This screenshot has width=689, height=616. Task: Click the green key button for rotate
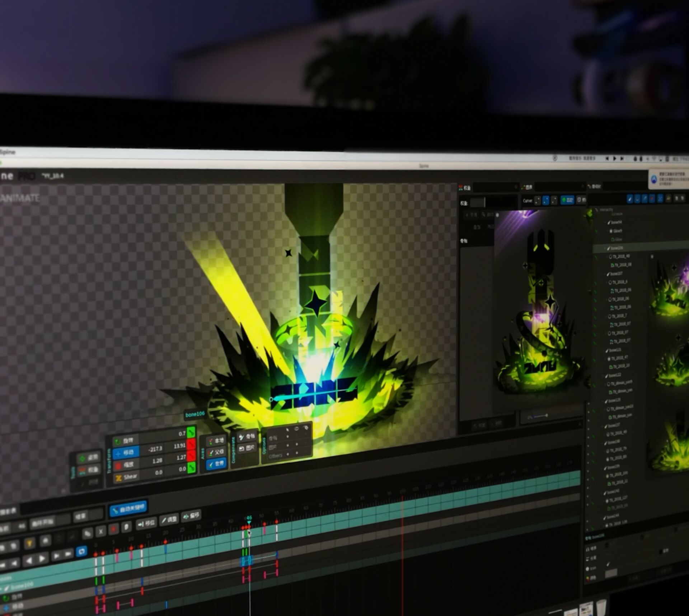click(x=191, y=432)
